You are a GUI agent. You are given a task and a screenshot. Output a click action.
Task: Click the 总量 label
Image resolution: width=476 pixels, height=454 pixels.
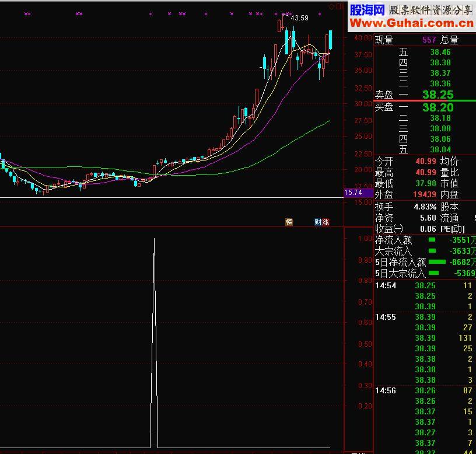click(449, 40)
